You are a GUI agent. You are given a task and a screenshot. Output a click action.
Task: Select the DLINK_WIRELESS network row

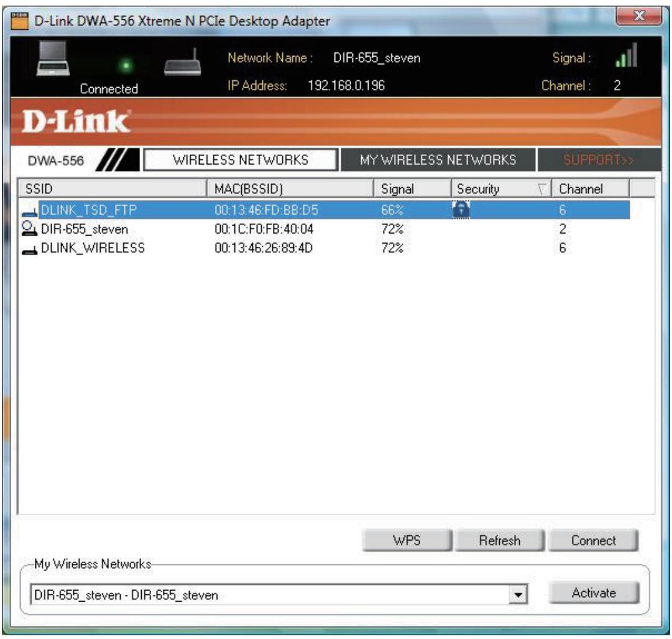pyautogui.click(x=325, y=248)
